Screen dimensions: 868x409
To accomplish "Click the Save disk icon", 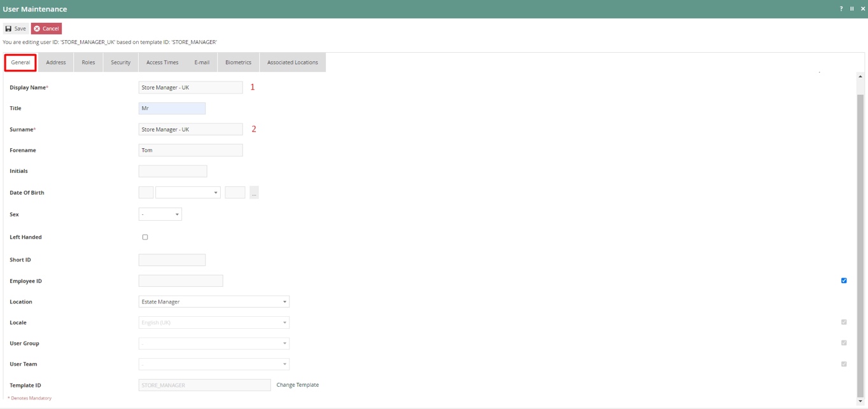I will pyautogui.click(x=9, y=29).
